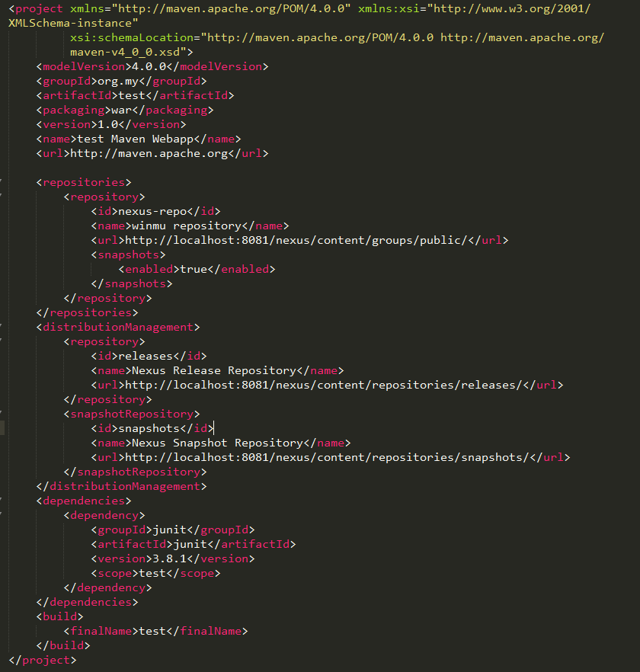
Task: Click the name 'Nexus Snapshot Repository'
Action: [x=217, y=443]
